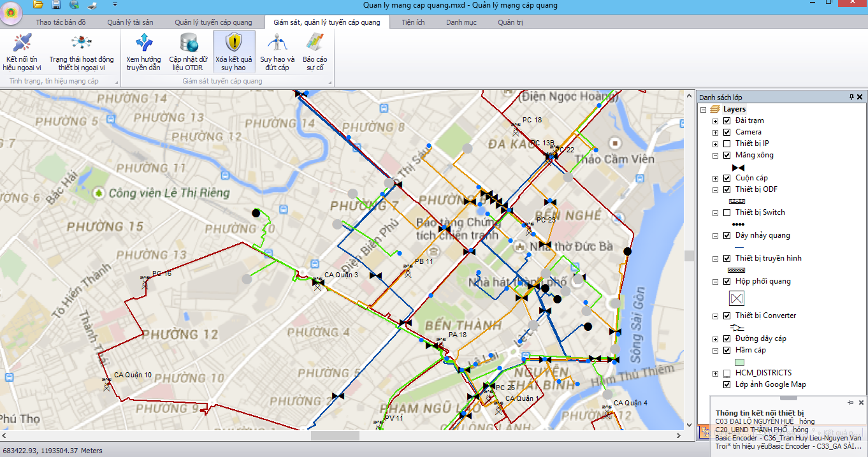The width and height of the screenshot is (868, 457).
Task: Click the Thiết bị ODF legend symbol
Action: click(x=737, y=201)
